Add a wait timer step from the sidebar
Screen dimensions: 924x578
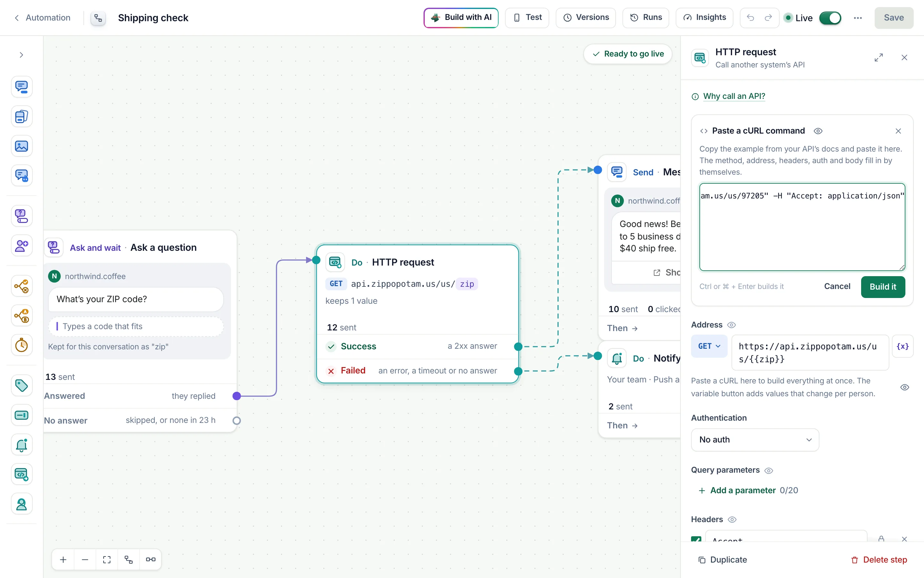coord(21,345)
